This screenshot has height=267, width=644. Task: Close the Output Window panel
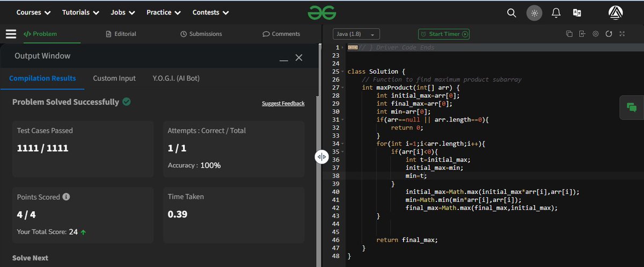[299, 57]
